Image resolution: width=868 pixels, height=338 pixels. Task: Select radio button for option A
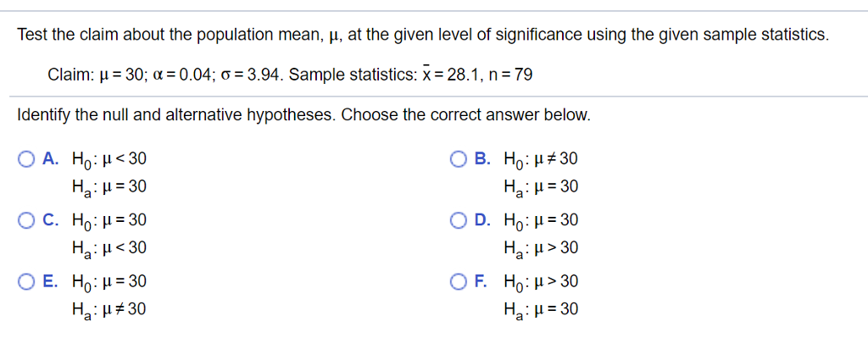click(26, 159)
